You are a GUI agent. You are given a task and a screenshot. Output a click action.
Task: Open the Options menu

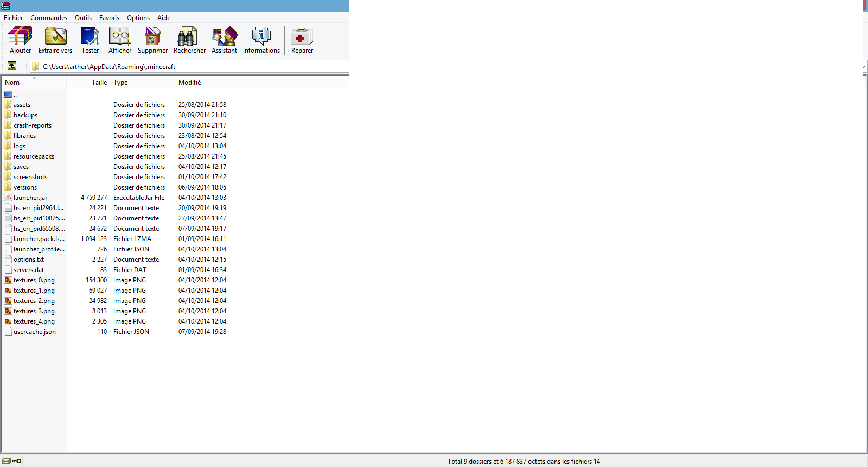click(x=138, y=18)
